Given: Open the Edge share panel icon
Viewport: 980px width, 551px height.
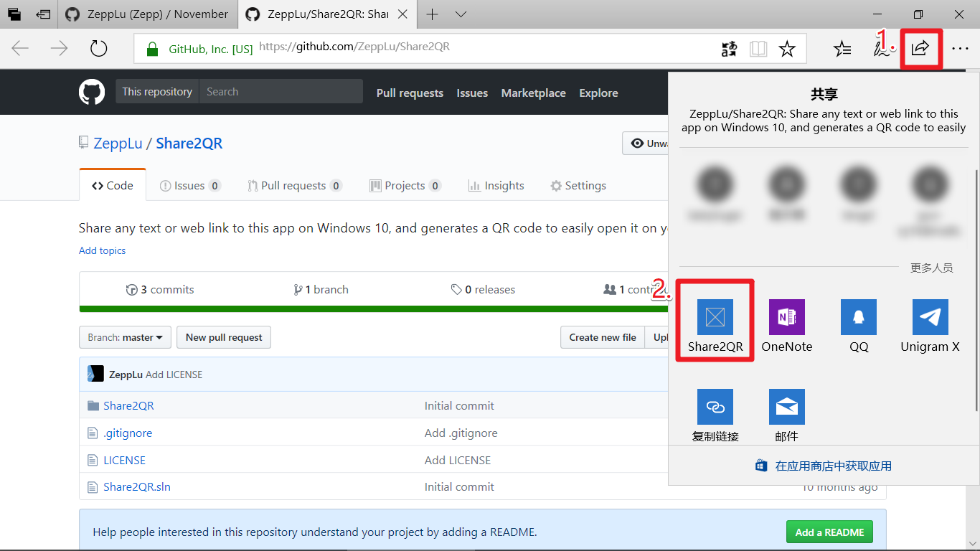Looking at the screenshot, I should tap(920, 49).
